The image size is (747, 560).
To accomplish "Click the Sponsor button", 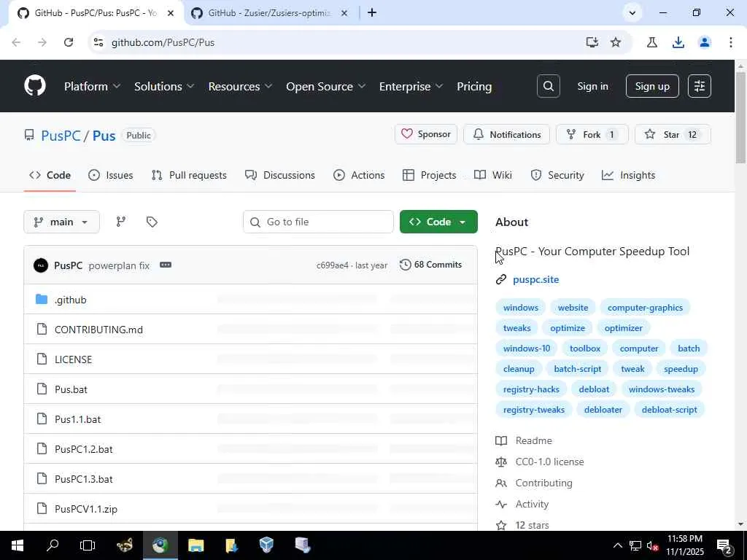I will (x=426, y=134).
